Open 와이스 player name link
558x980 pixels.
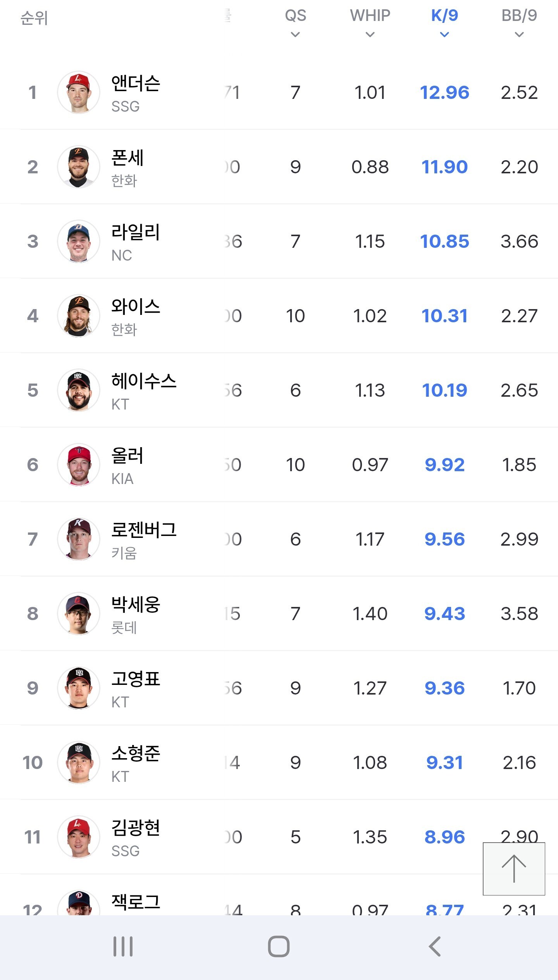click(136, 306)
